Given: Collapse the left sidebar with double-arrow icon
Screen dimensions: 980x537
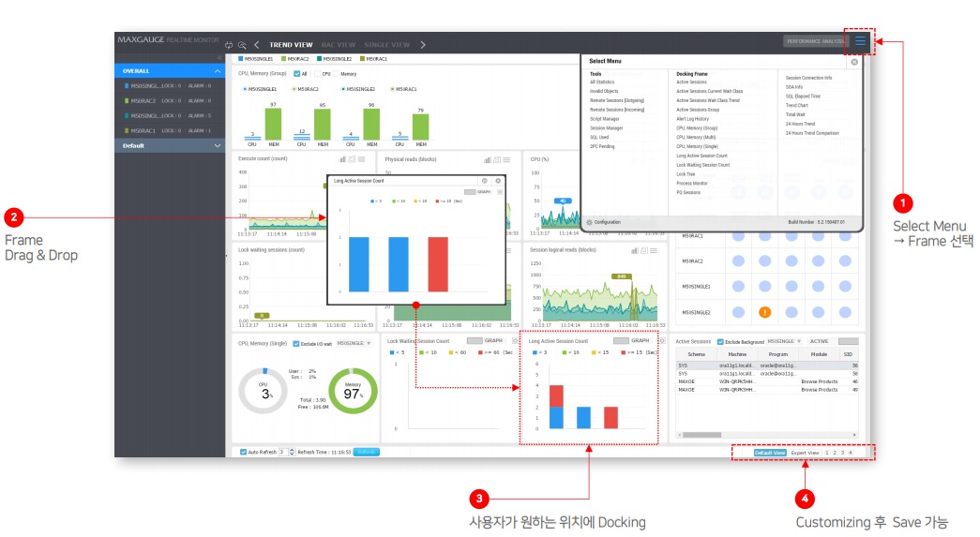Looking at the screenshot, I should click(219, 58).
